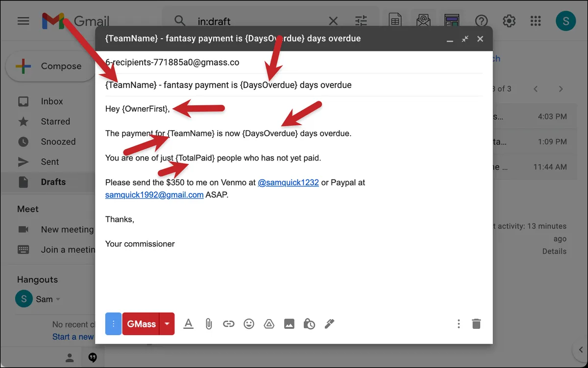Click the account activity Details link
This screenshot has height=368, width=588.
554,252
